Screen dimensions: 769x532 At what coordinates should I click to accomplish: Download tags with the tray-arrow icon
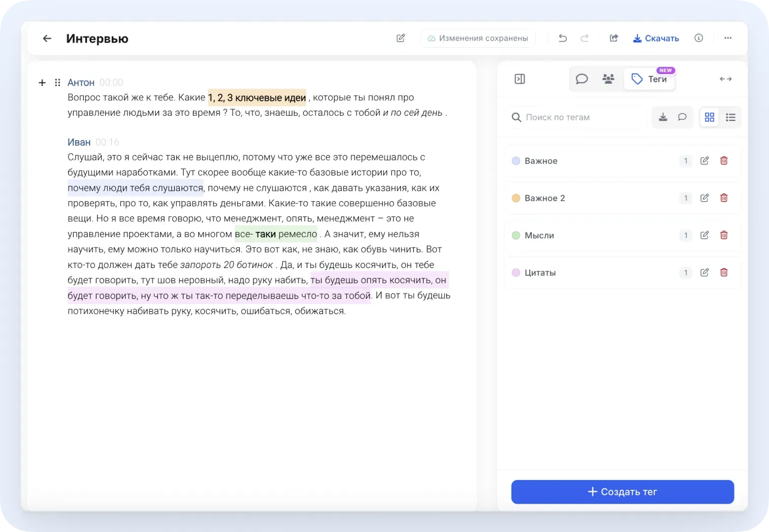663,117
